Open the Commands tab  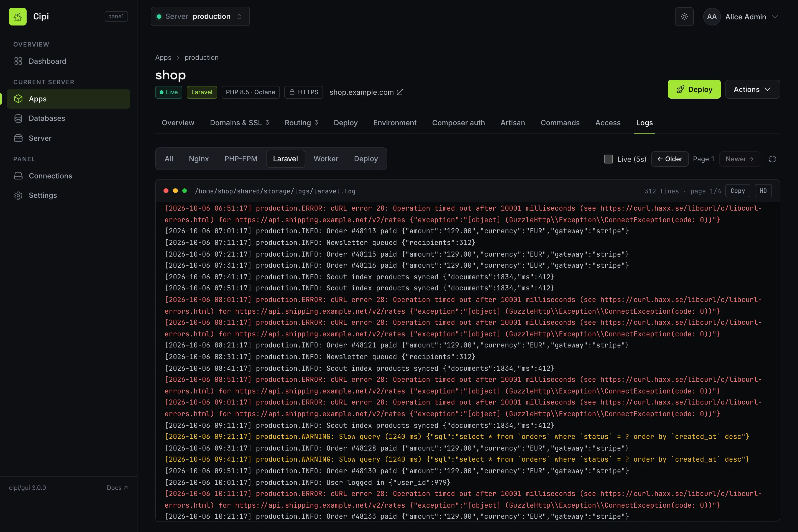point(560,123)
